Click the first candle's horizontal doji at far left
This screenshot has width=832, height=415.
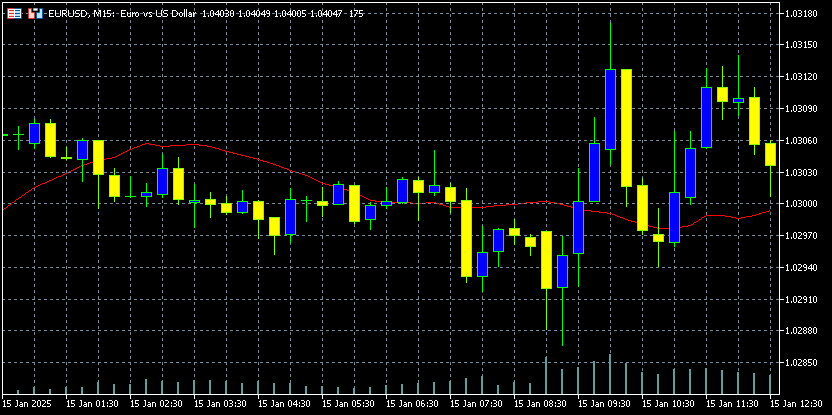coord(19,134)
